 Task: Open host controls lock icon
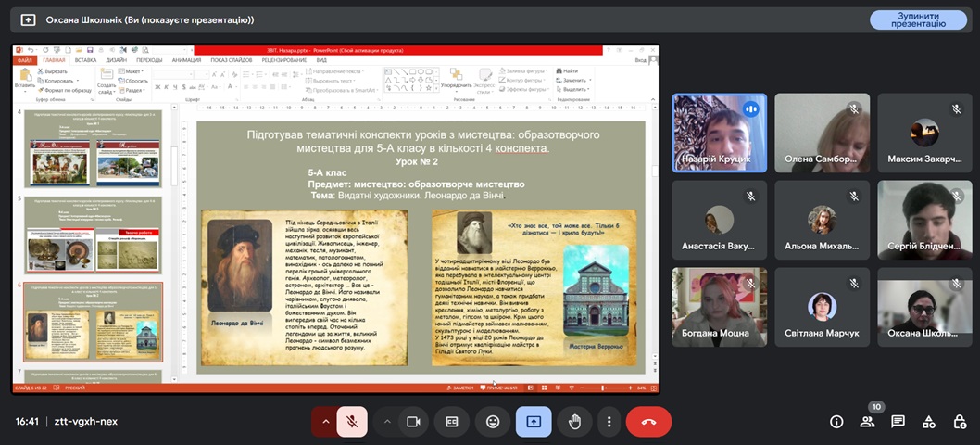point(960,422)
